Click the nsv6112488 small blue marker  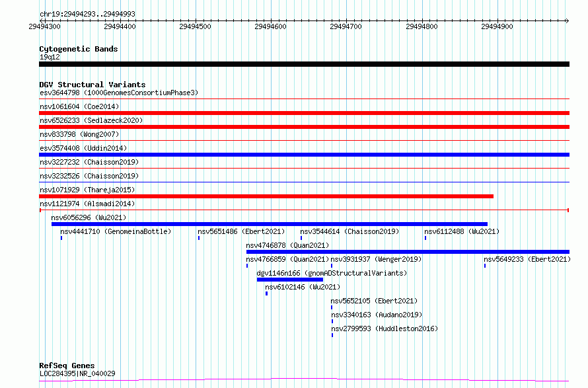coord(425,238)
